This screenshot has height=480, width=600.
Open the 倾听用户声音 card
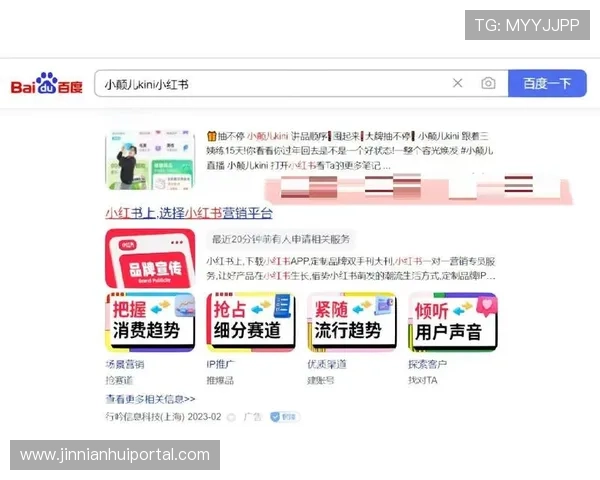coord(453,322)
